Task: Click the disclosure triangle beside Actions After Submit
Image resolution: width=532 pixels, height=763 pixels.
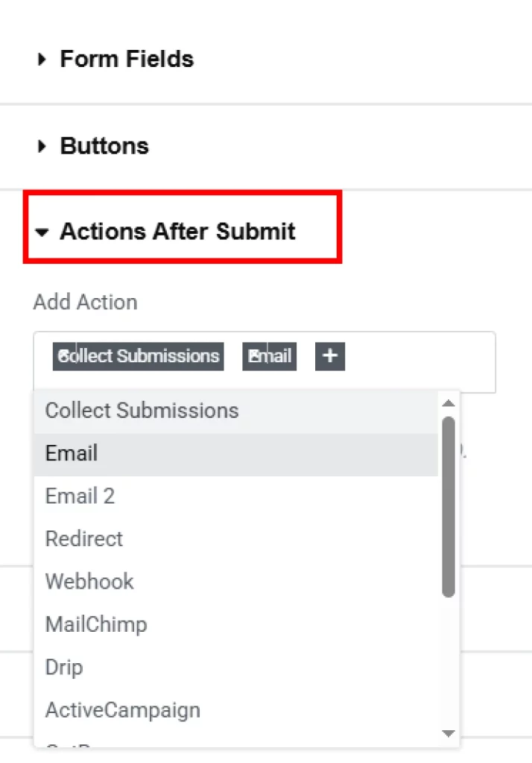Action: pyautogui.click(x=42, y=232)
